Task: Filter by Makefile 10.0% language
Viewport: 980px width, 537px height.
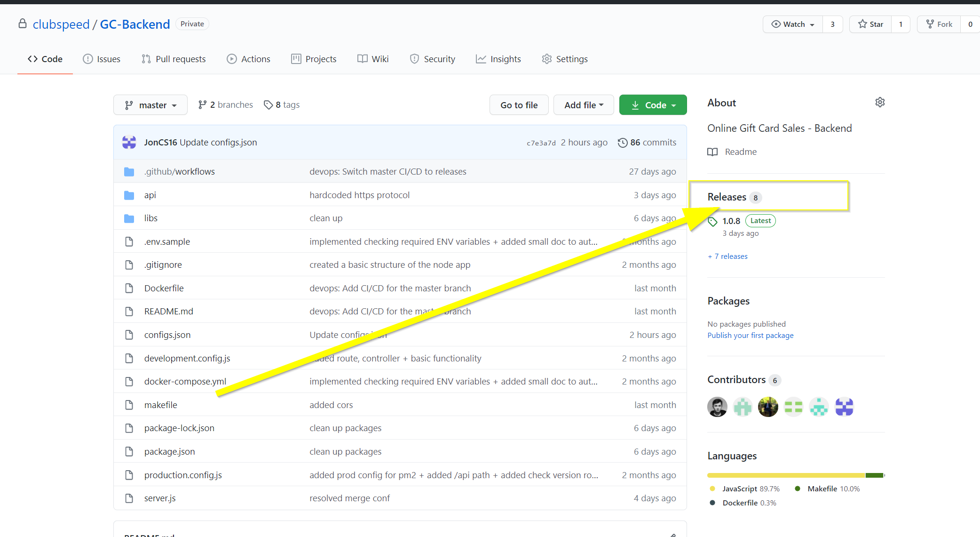Action: tap(827, 489)
